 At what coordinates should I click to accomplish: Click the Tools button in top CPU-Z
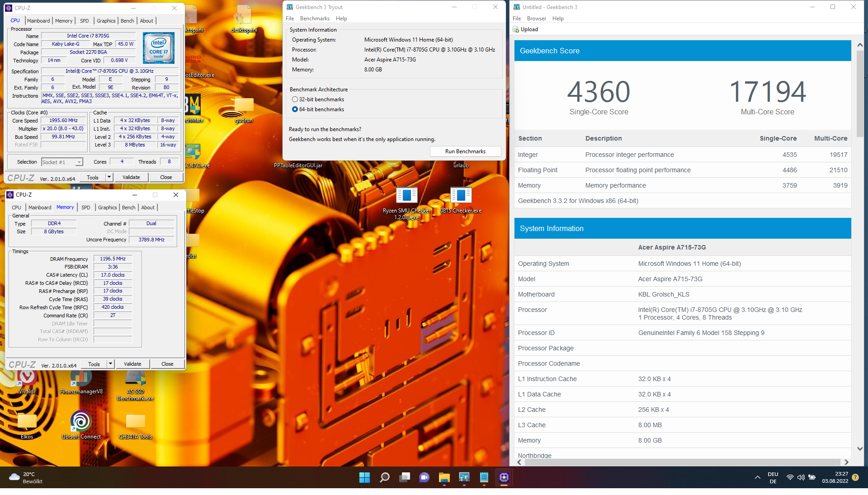[93, 178]
